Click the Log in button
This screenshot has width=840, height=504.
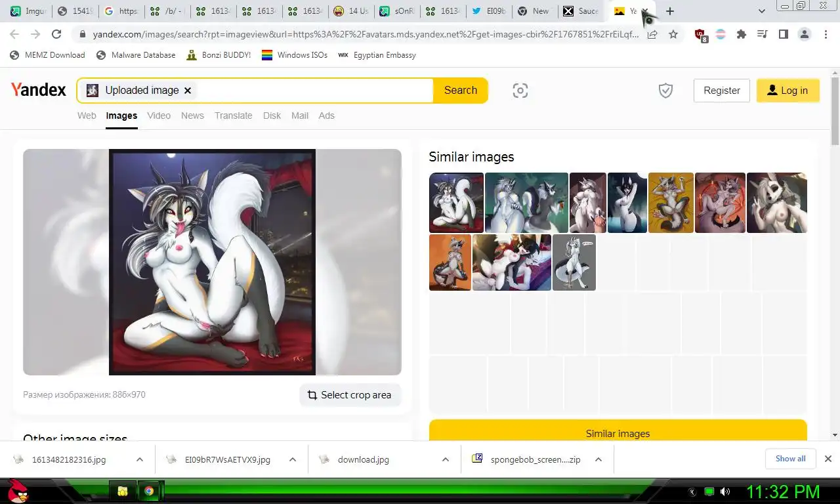tap(787, 91)
